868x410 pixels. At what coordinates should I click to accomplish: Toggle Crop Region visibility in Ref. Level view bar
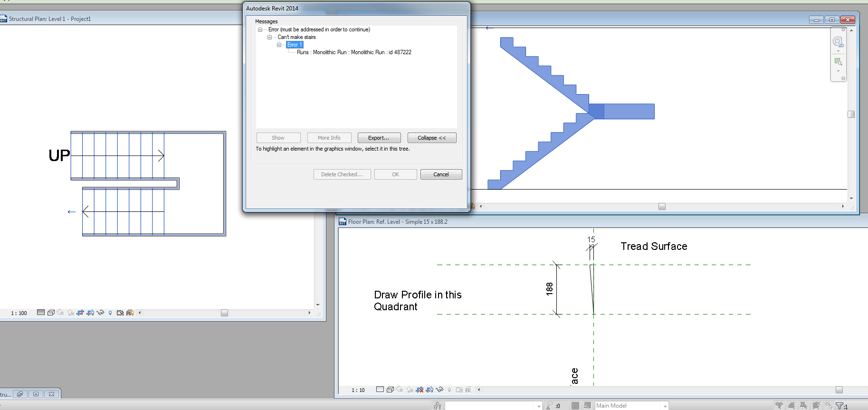[429, 390]
